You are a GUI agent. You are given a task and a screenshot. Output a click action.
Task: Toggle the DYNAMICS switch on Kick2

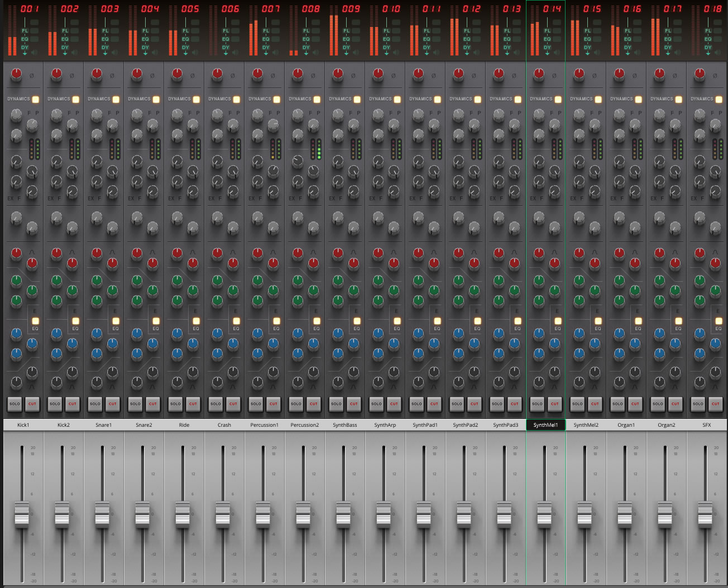(76, 99)
